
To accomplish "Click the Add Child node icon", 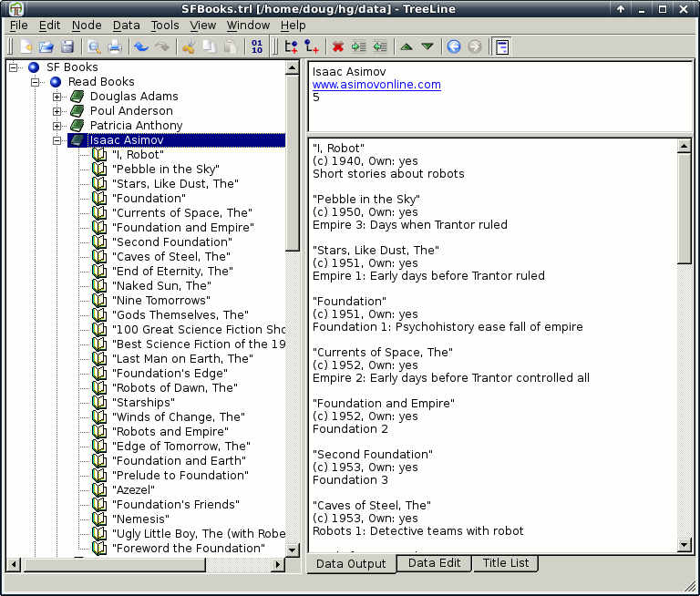I will (x=312, y=46).
